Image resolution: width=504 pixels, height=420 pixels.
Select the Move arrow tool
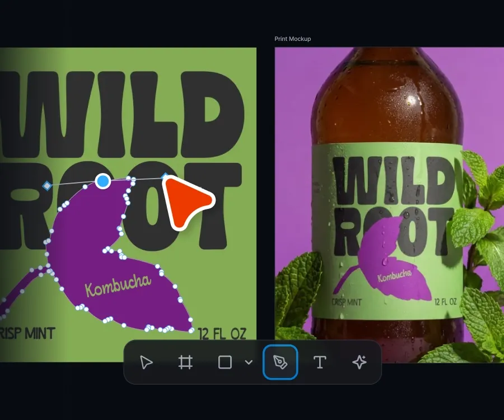(146, 362)
